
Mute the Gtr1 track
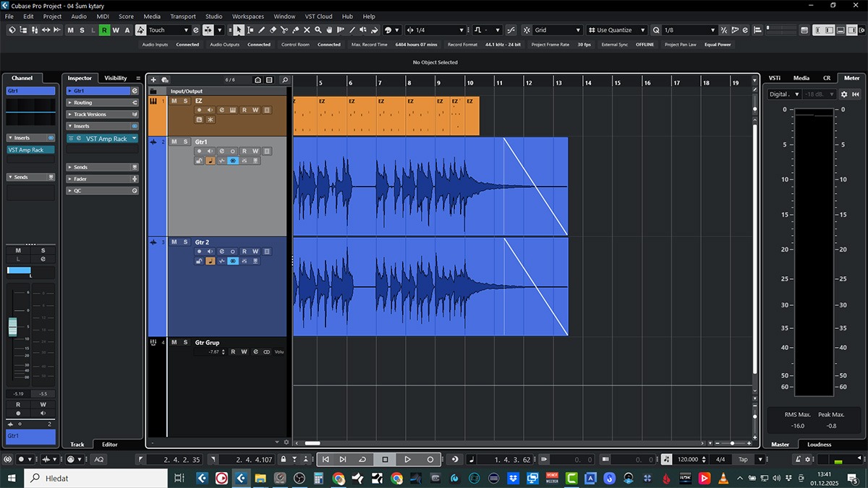[174, 142]
